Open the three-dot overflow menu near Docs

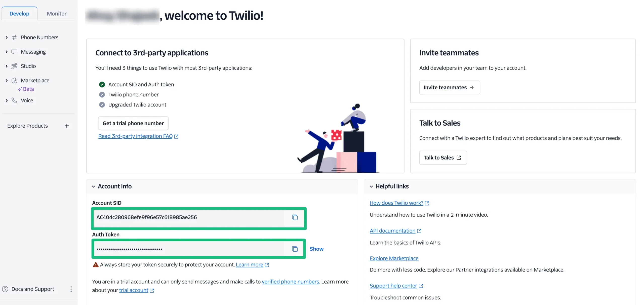click(71, 289)
